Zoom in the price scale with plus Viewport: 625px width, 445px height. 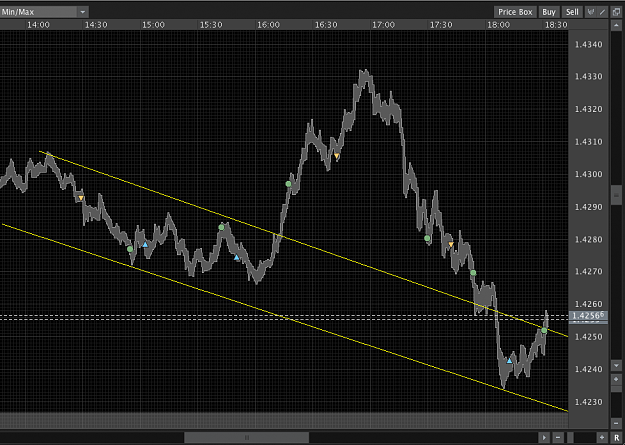(x=616, y=379)
